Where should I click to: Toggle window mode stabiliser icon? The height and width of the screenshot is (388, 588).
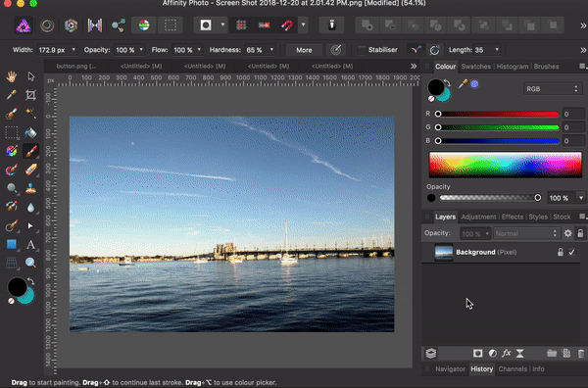coord(434,50)
